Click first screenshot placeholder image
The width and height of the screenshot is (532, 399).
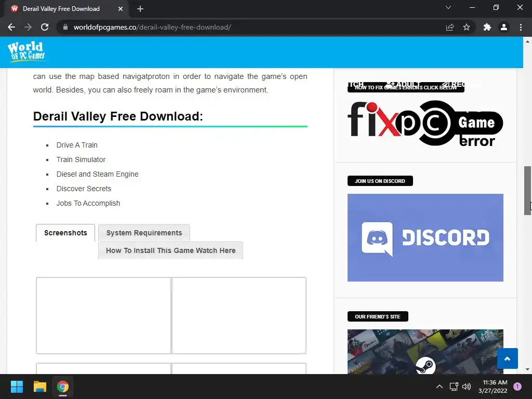(103, 315)
